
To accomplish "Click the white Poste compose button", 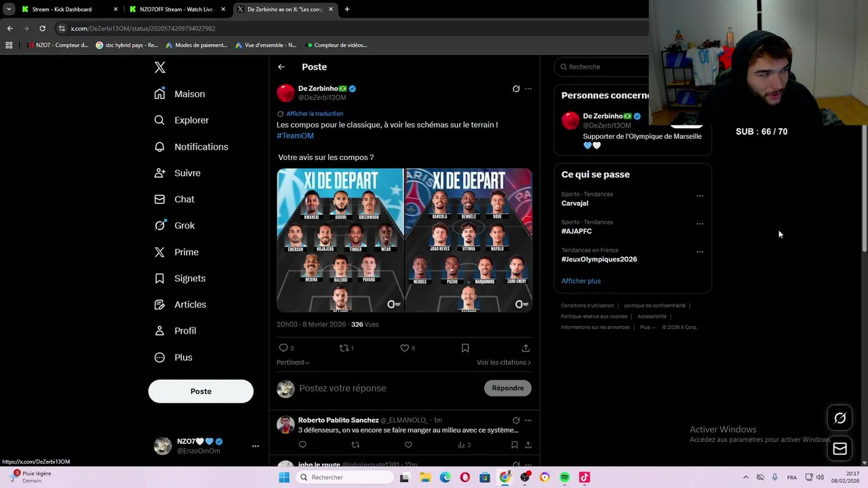I will (x=201, y=391).
